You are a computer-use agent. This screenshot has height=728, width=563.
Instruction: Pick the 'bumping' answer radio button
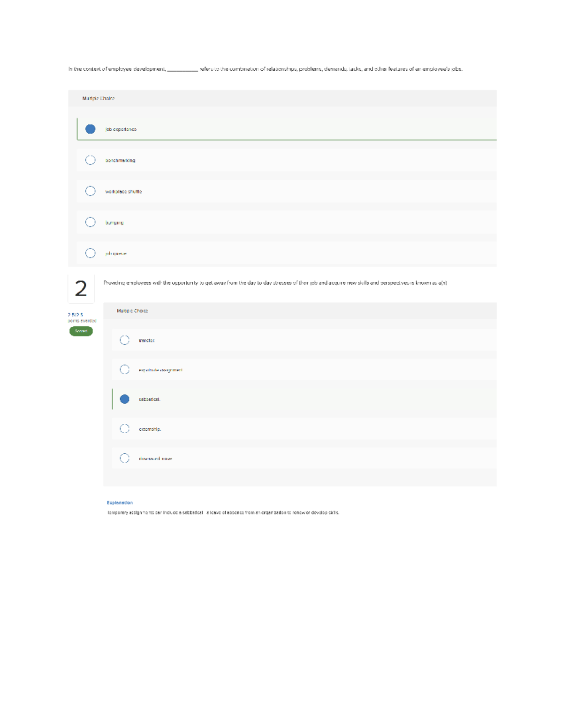pos(91,222)
